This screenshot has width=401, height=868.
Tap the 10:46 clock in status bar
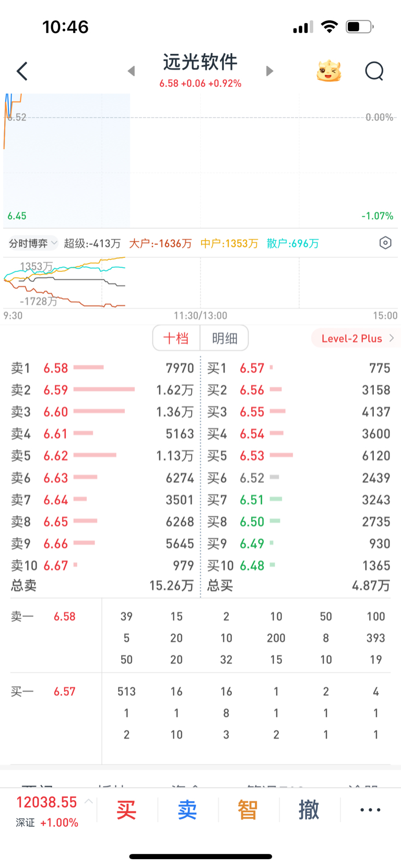(65, 27)
